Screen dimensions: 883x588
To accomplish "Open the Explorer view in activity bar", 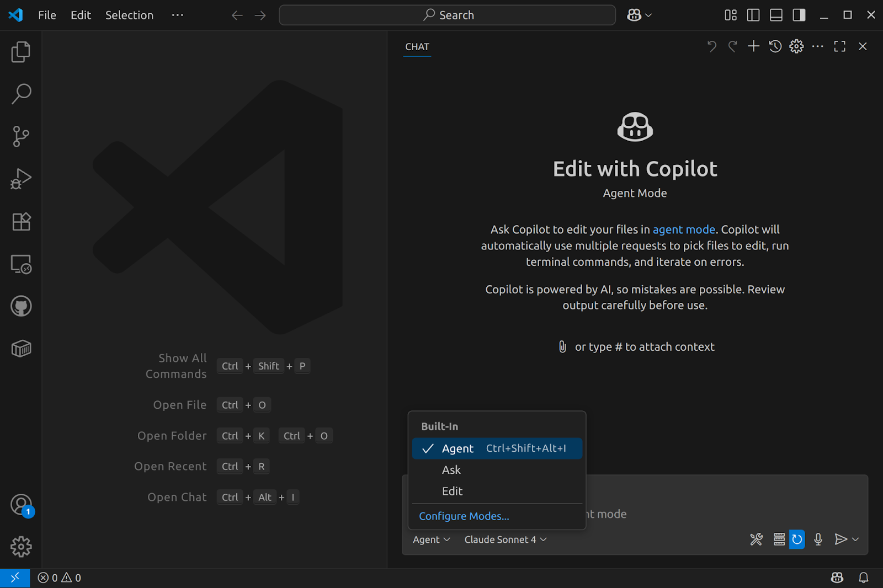I will [x=21, y=52].
